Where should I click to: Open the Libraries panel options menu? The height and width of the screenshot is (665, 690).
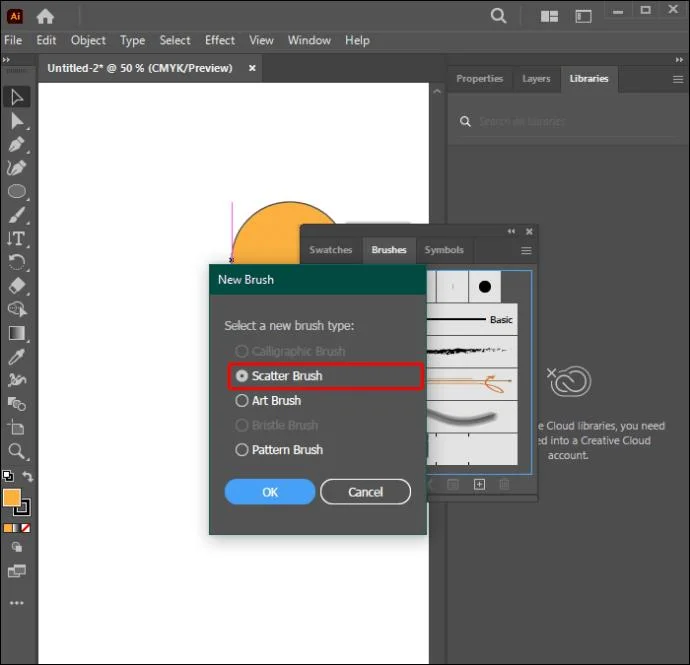pos(678,79)
